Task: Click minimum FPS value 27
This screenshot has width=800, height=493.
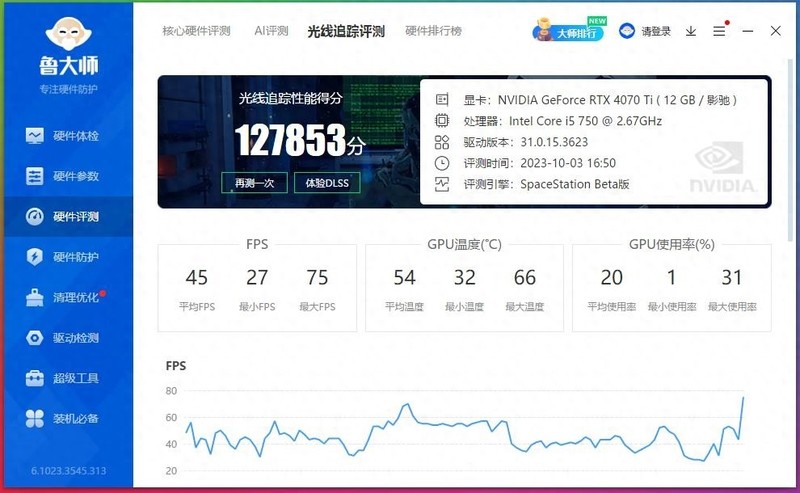Action: [257, 278]
